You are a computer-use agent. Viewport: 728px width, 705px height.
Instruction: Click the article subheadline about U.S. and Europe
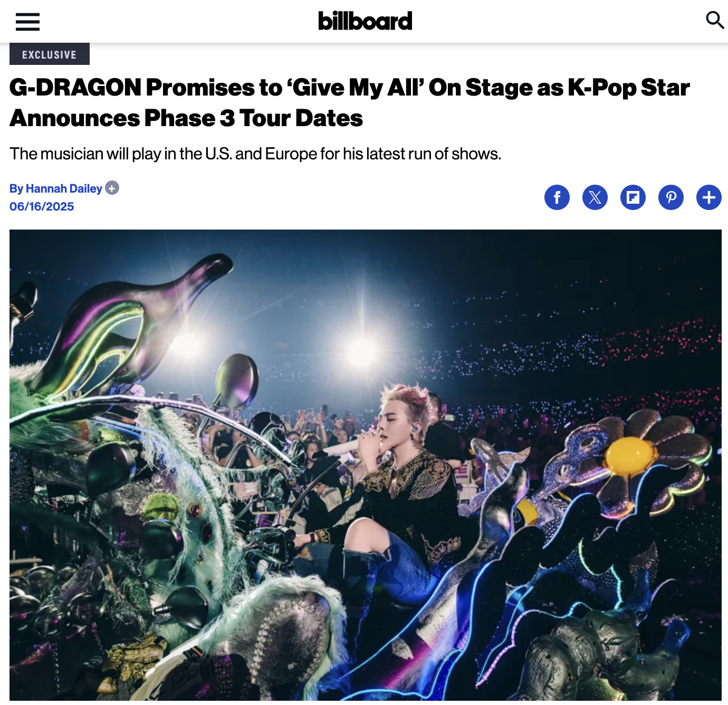pos(255,154)
